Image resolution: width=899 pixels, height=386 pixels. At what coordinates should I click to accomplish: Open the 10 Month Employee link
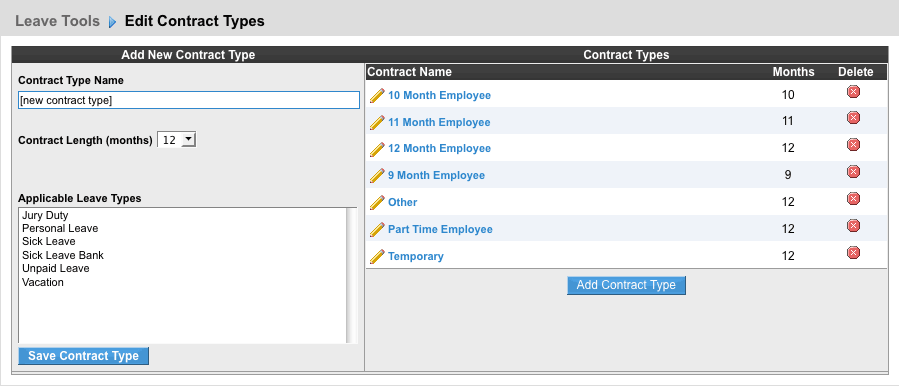[x=439, y=95]
